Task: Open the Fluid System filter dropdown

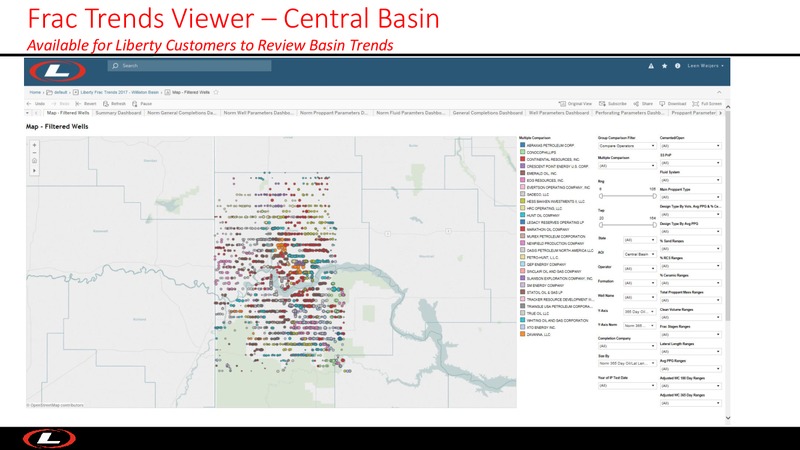Action: 691,180
